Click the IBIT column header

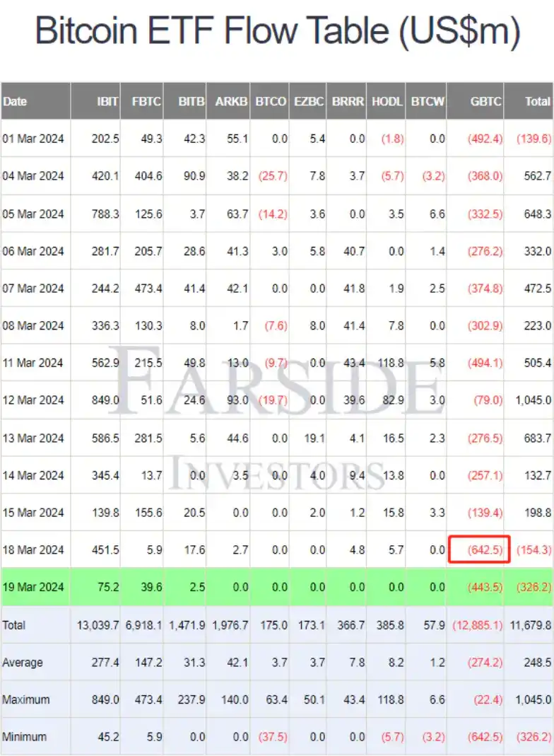click(107, 101)
